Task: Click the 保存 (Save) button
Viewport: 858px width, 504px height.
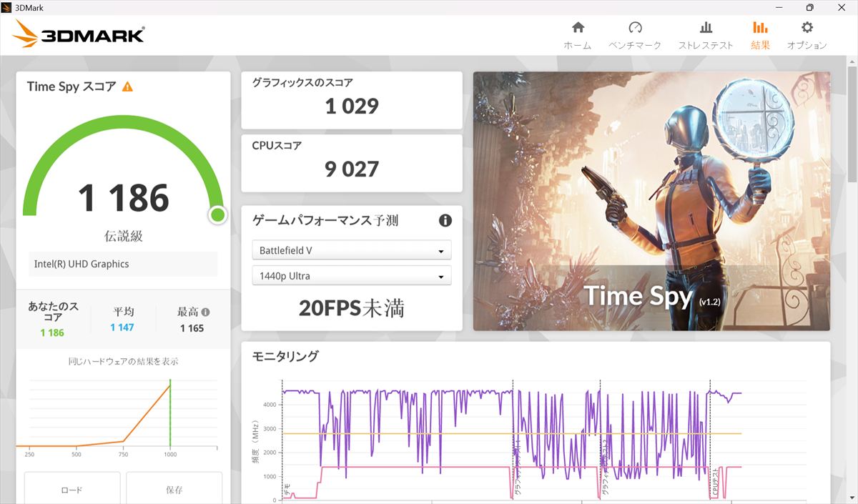Action: point(174,489)
